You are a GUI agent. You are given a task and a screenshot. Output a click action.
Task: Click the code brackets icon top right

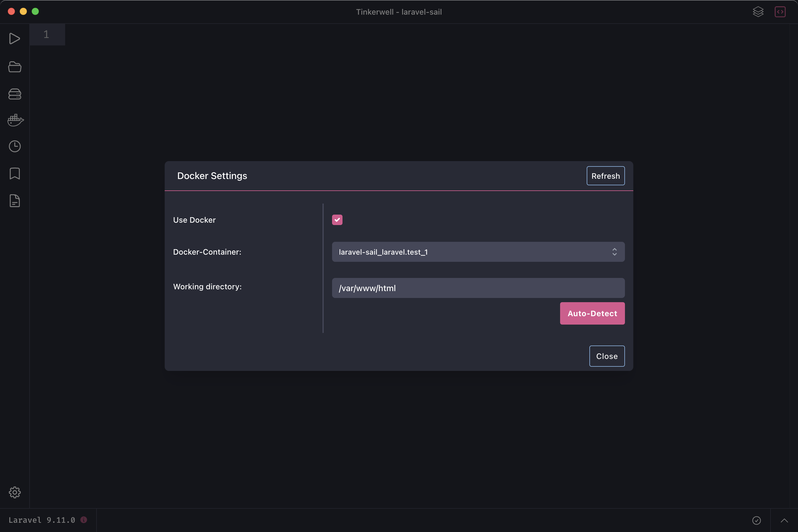[780, 12]
